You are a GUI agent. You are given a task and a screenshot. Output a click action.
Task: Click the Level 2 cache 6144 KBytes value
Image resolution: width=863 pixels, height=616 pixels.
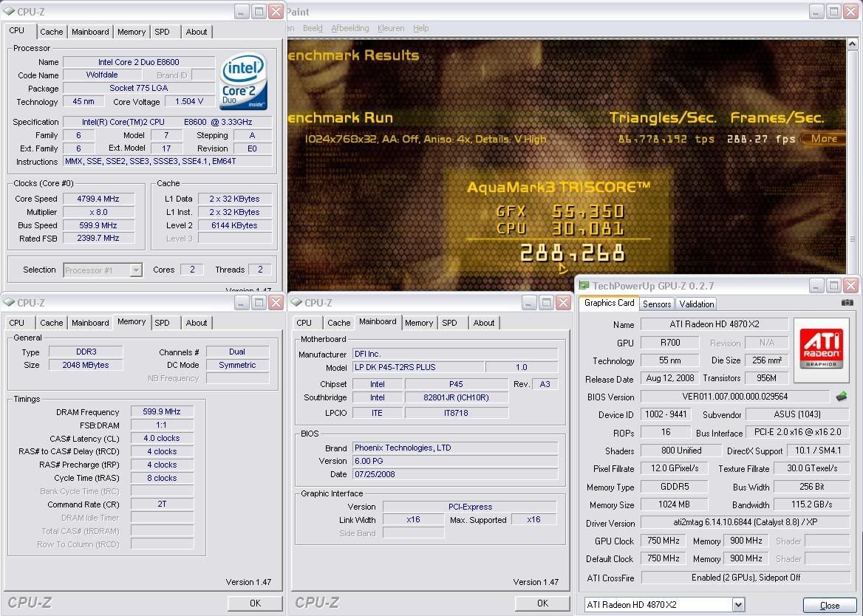234,225
